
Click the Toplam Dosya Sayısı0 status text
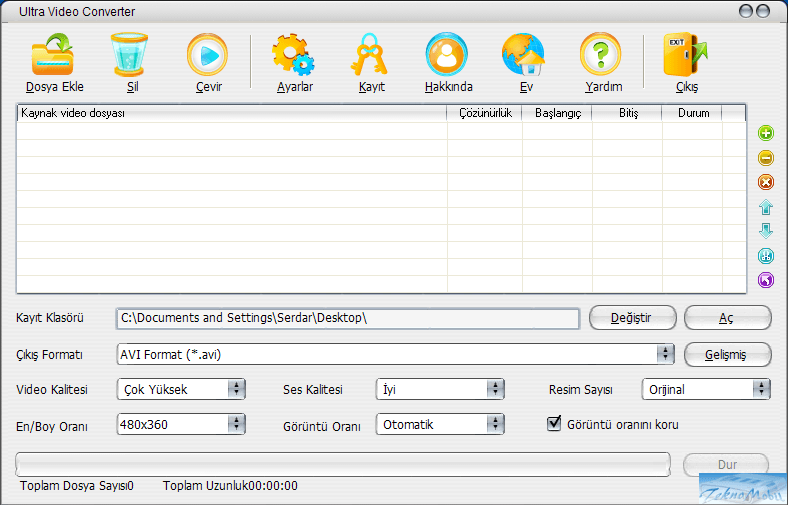click(77, 486)
